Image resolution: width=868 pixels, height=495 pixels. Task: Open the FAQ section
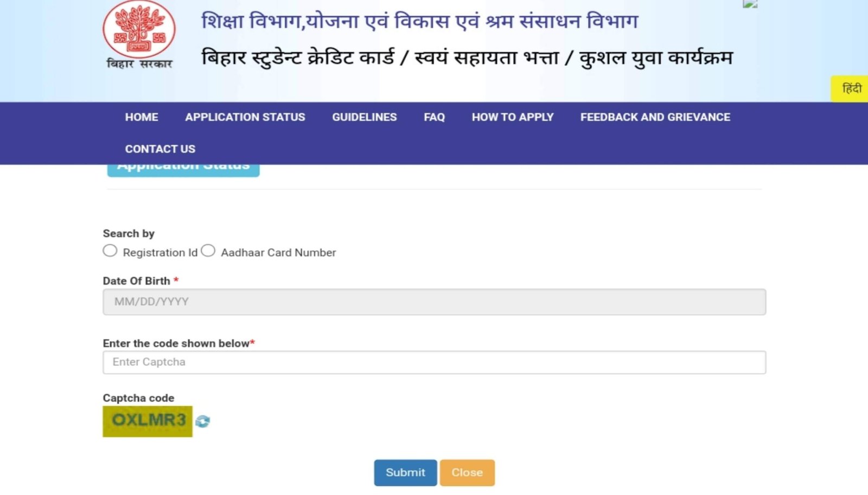click(x=434, y=117)
